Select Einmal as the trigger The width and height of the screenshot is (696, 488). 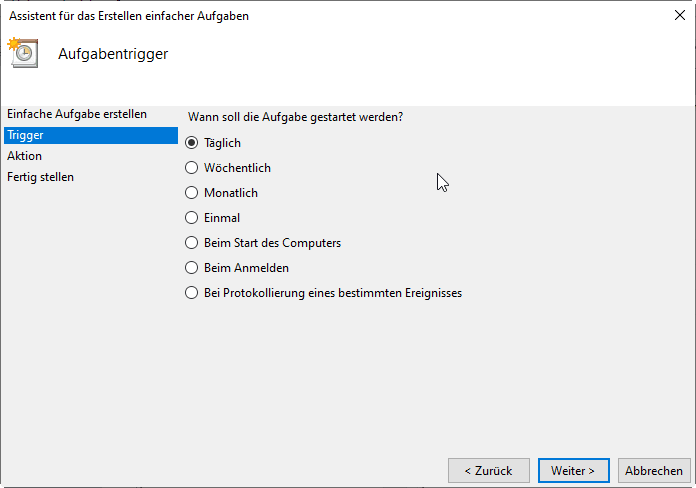point(192,218)
